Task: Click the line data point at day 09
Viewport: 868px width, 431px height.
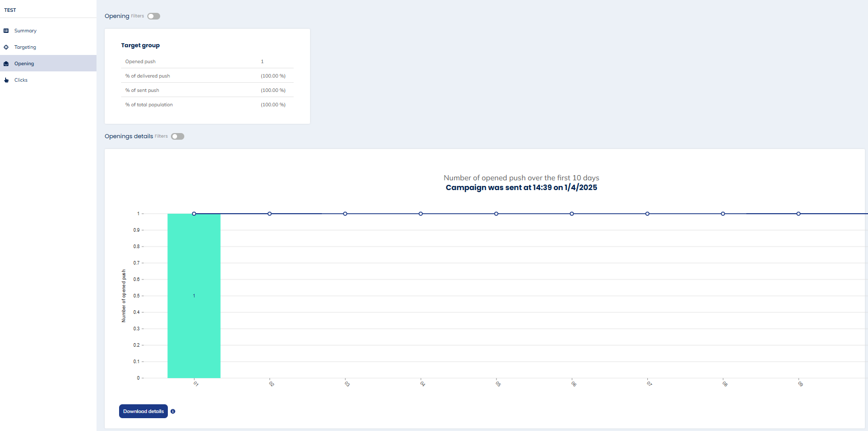Action: (x=798, y=214)
